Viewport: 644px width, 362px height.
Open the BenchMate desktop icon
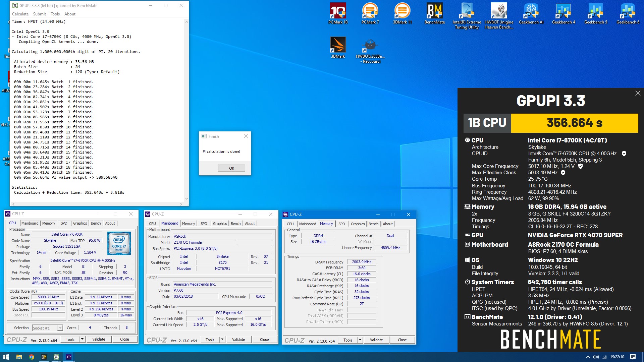click(x=434, y=13)
